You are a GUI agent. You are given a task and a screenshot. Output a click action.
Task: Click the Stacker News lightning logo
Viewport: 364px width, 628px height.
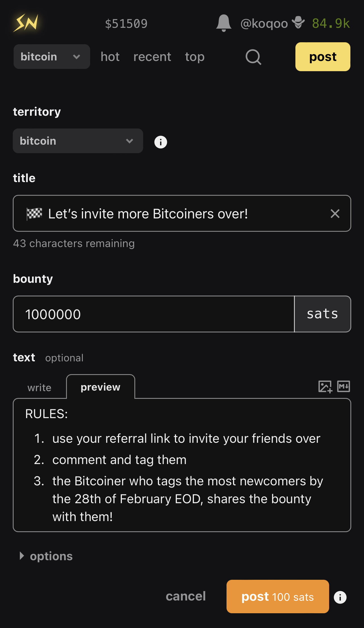(26, 23)
